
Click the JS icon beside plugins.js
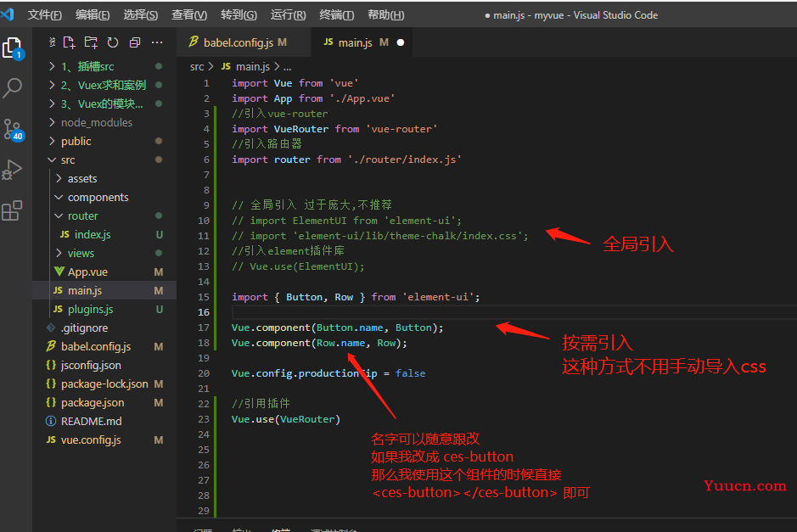pos(58,309)
